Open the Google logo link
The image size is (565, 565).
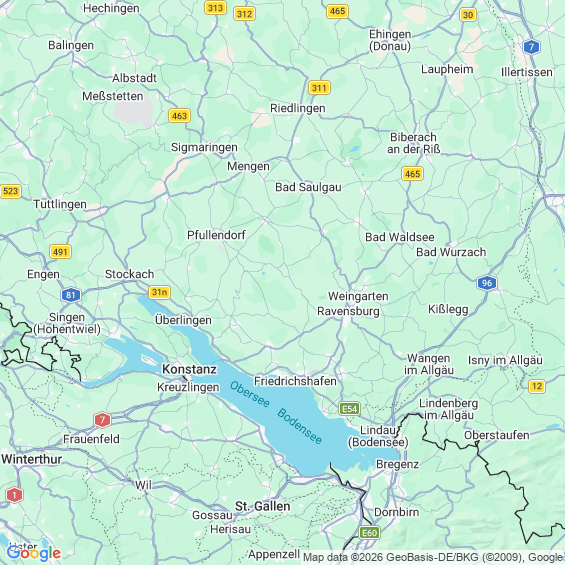[34, 553]
